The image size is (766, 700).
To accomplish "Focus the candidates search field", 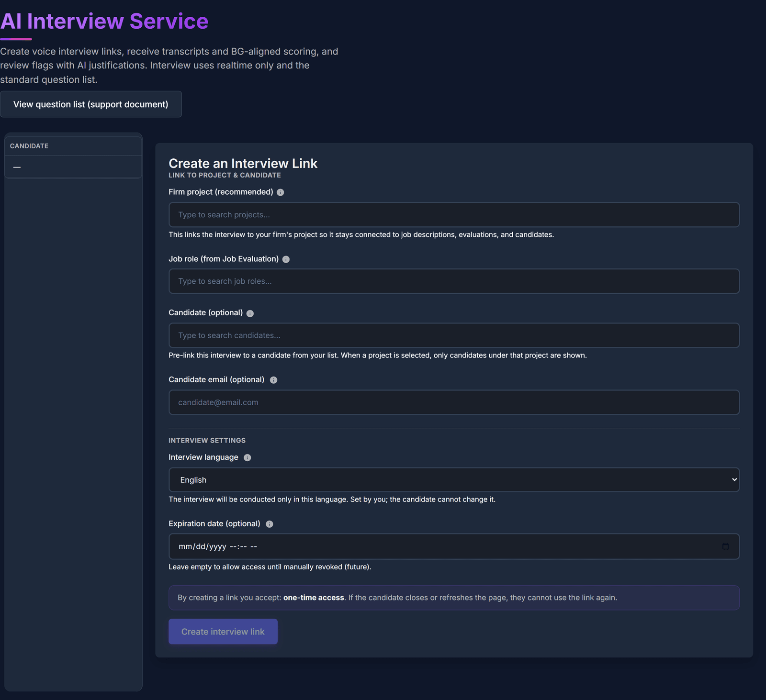I will pyautogui.click(x=454, y=335).
